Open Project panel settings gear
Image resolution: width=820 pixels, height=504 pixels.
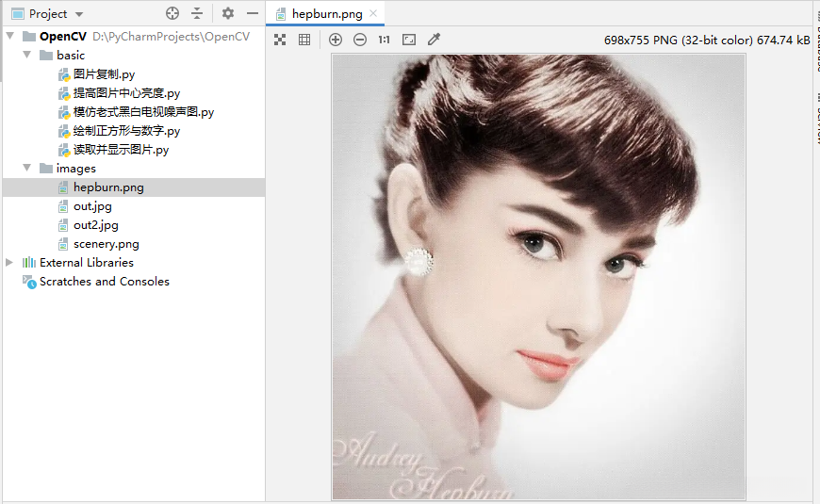click(227, 13)
